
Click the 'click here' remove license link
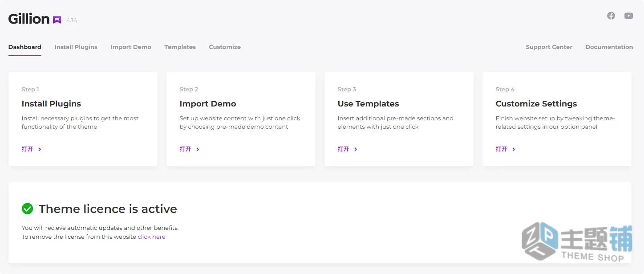pyautogui.click(x=151, y=237)
